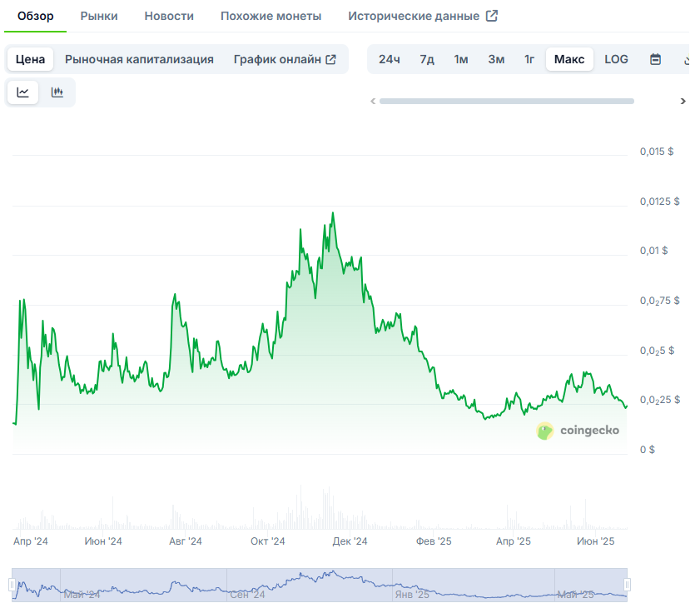Open the Рынки tab
The image size is (700, 608).
pos(99,16)
